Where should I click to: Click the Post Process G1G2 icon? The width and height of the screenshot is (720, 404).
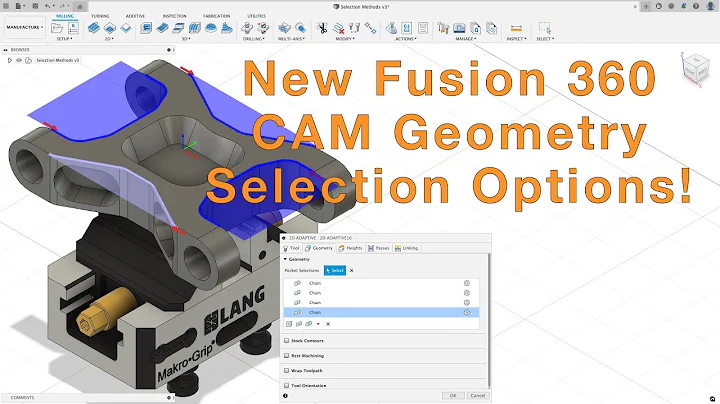coord(407,28)
